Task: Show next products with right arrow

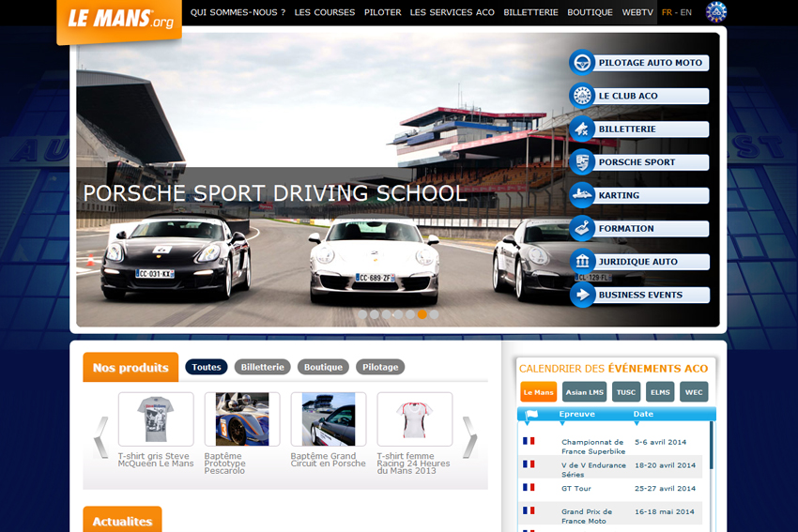Action: 469,437
